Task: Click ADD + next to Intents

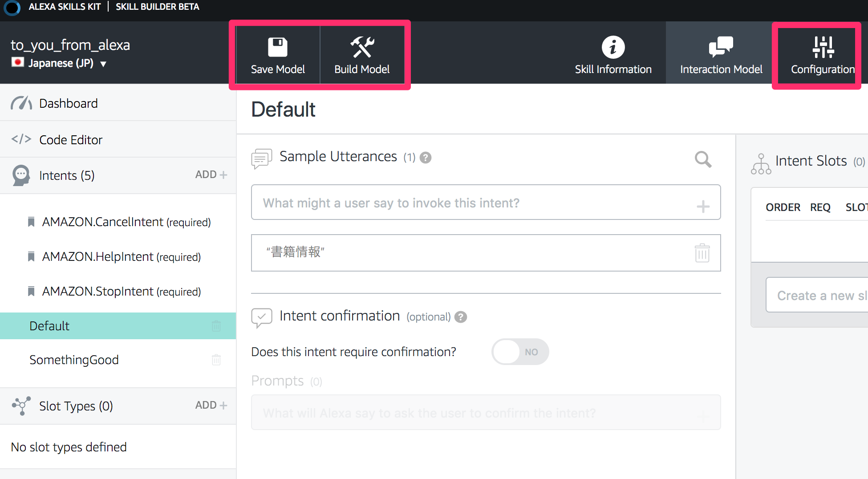Action: pos(211,175)
